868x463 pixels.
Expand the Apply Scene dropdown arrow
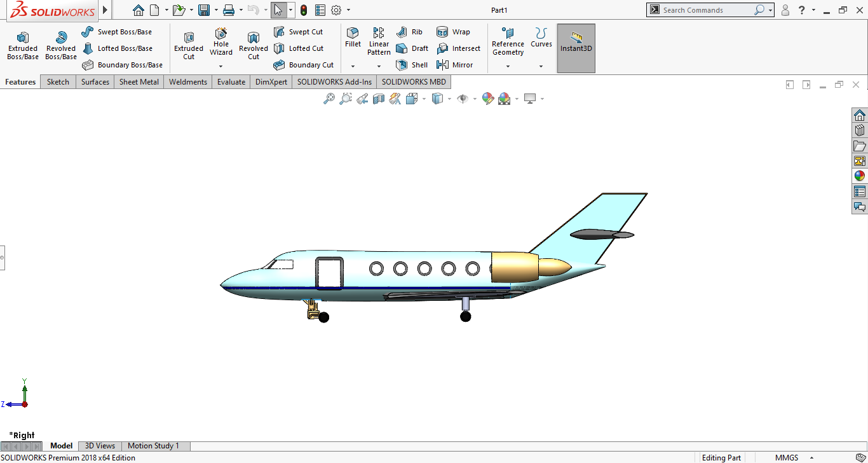pos(516,99)
